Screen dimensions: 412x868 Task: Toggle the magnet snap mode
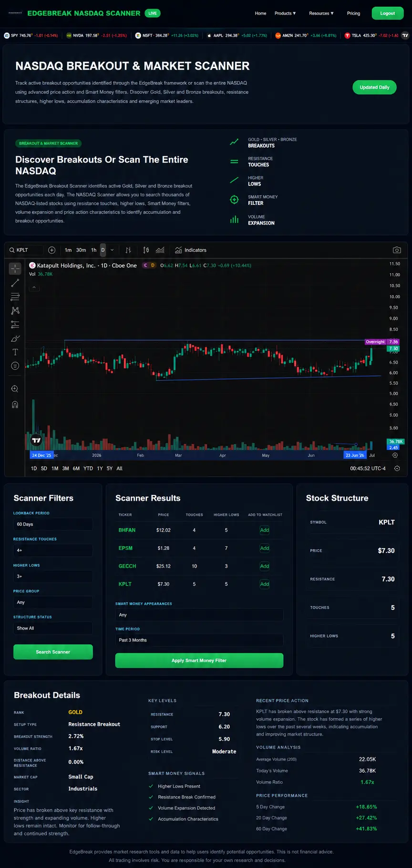15,404
